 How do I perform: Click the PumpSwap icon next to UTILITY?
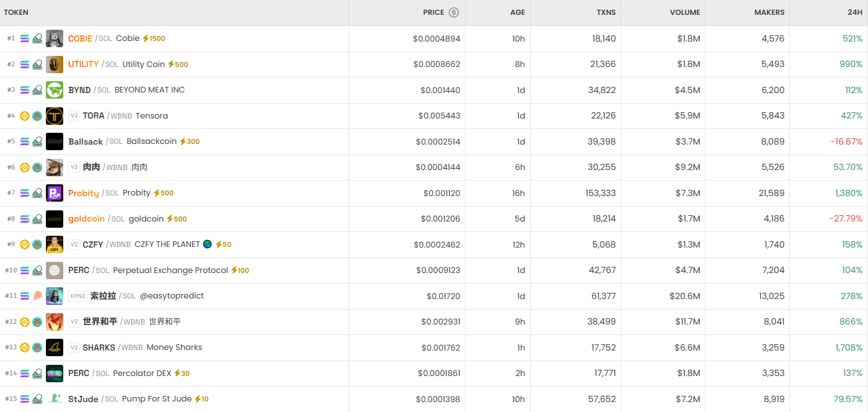[37, 64]
